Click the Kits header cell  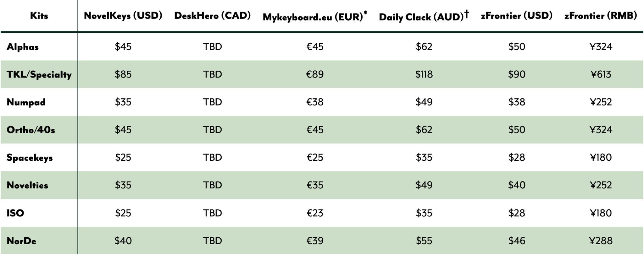(x=39, y=16)
